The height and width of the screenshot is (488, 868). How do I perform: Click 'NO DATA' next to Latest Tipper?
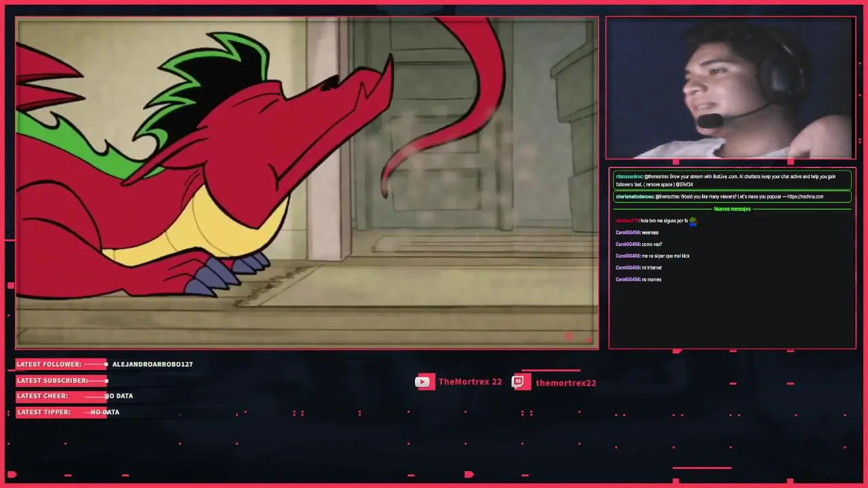point(105,412)
